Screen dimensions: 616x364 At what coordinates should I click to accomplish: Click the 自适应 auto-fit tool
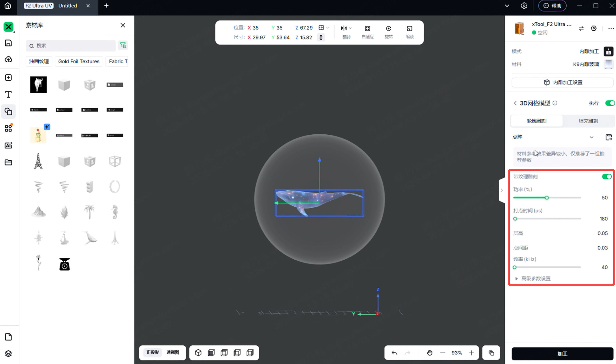coord(367,32)
